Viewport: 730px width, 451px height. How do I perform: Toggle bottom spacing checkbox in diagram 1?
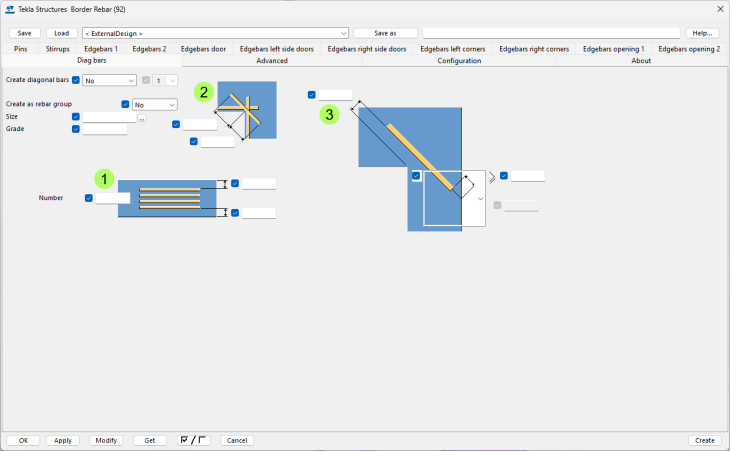point(235,213)
